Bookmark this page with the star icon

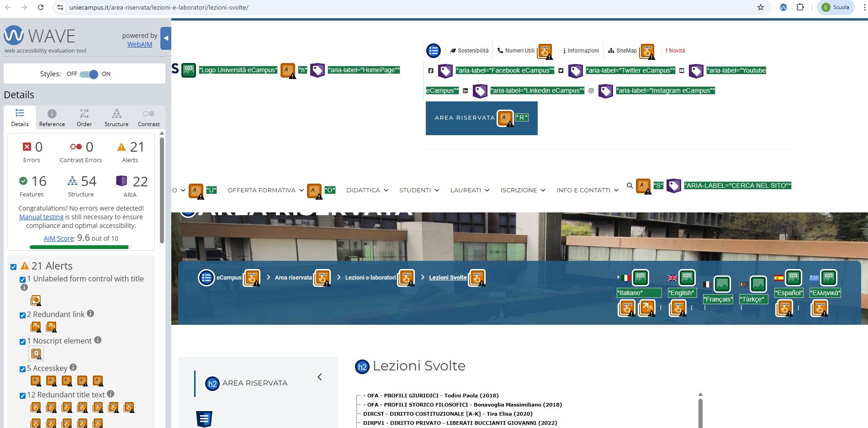coord(761,7)
